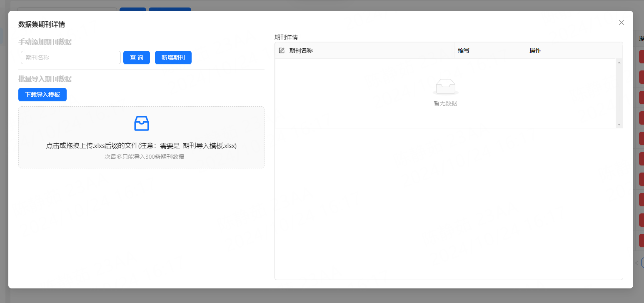Screen dimensions: 644x303
Task: Click the edit pencil icon in table header
Action: [282, 50]
